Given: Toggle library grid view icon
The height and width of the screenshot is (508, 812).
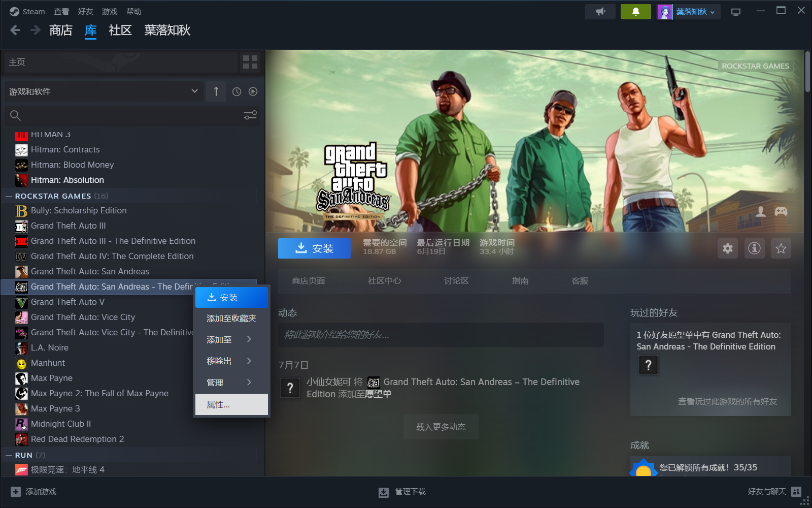Looking at the screenshot, I should (250, 62).
